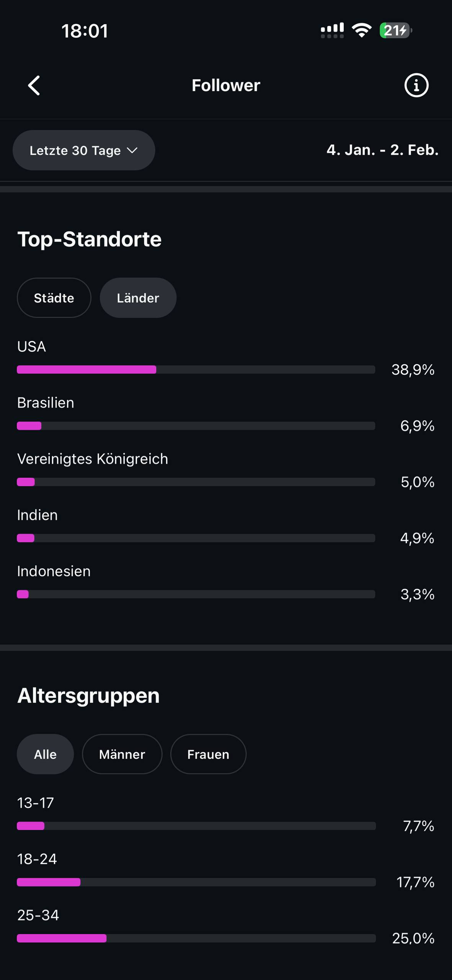Tap the 25-34 age group bar
The width and height of the screenshot is (452, 980).
click(196, 938)
